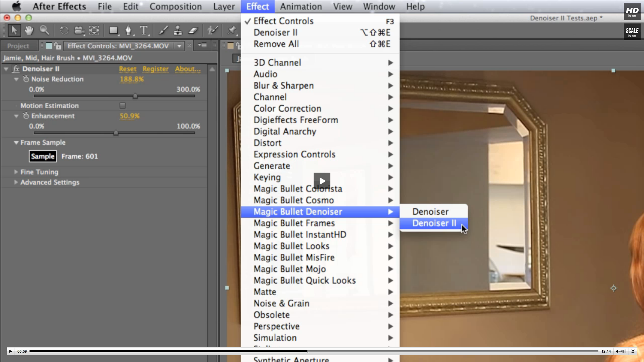The image size is (644, 362).
Task: Select the Zoom magnifier tool
Action: click(x=44, y=31)
